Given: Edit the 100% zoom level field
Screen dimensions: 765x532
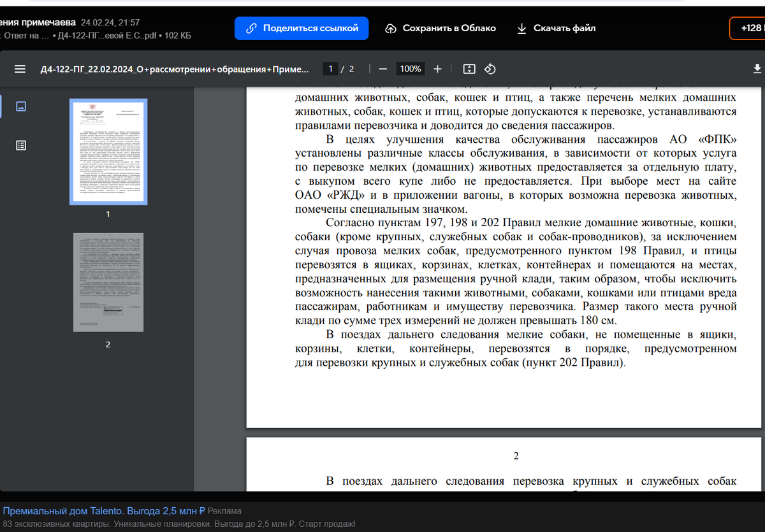Looking at the screenshot, I should [x=411, y=69].
